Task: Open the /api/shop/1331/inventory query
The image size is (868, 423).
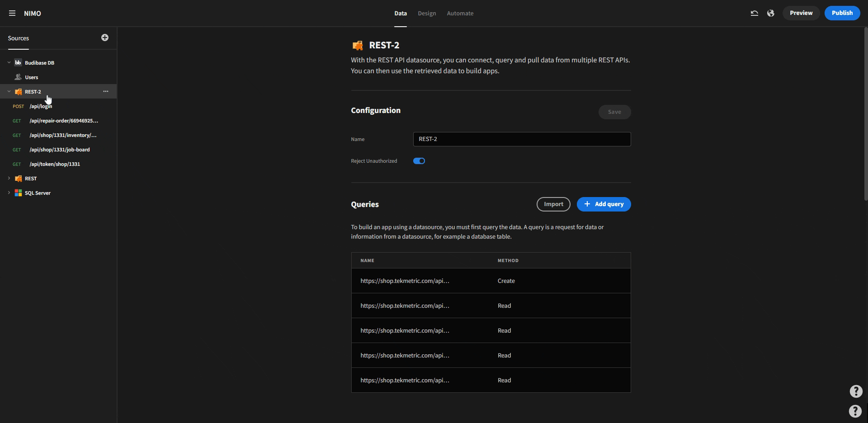Action: pos(58,135)
